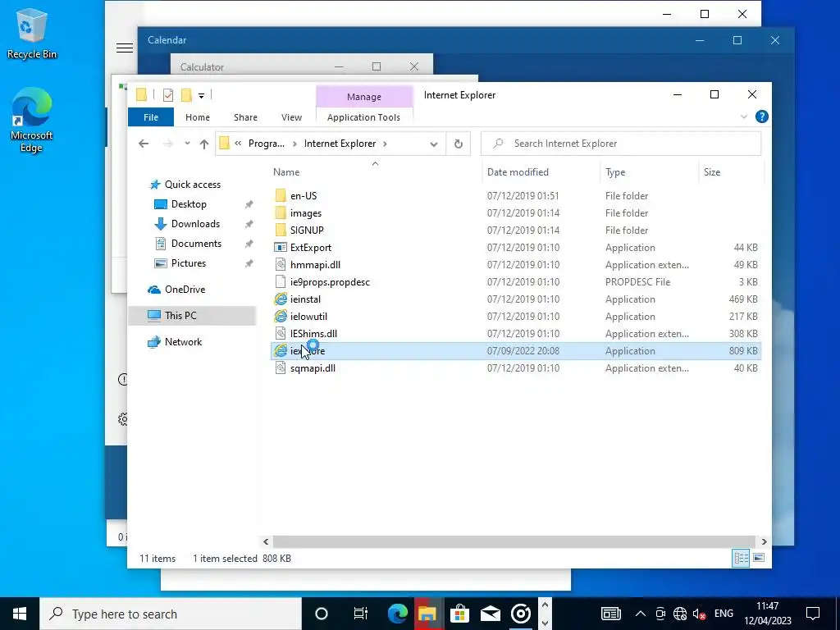Select the ie9props.propdesc file
This screenshot has height=630, width=840.
click(330, 282)
